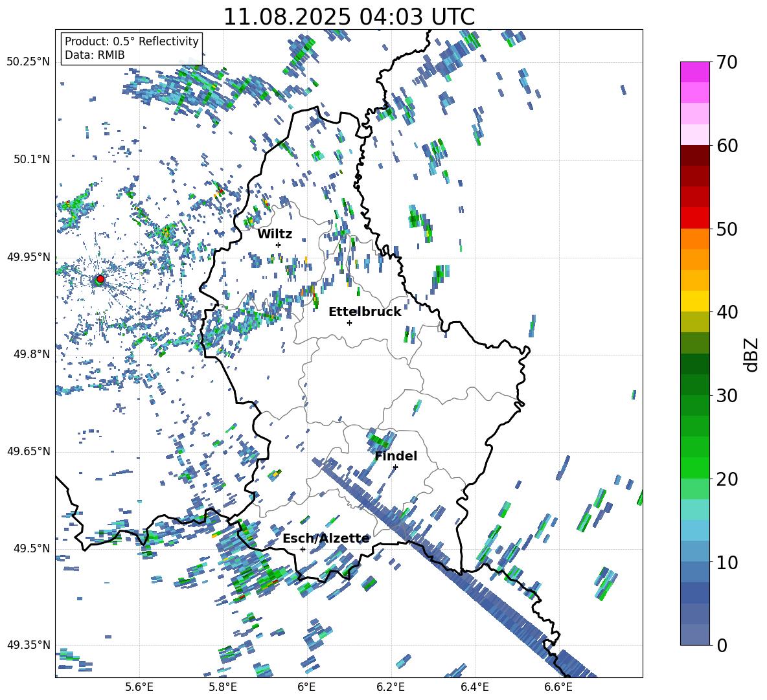The height and width of the screenshot is (700, 767).
Task: Click the 50.1°N latitude label
Action: [x=31, y=160]
